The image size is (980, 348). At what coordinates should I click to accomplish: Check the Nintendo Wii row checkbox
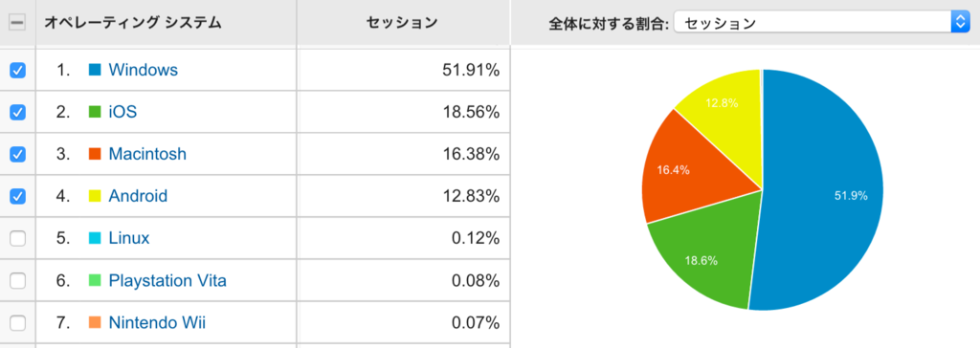17,323
